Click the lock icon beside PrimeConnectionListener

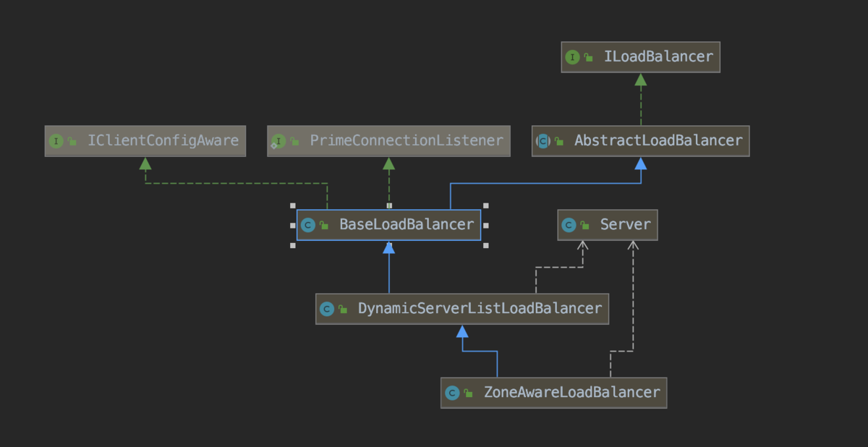295,142
